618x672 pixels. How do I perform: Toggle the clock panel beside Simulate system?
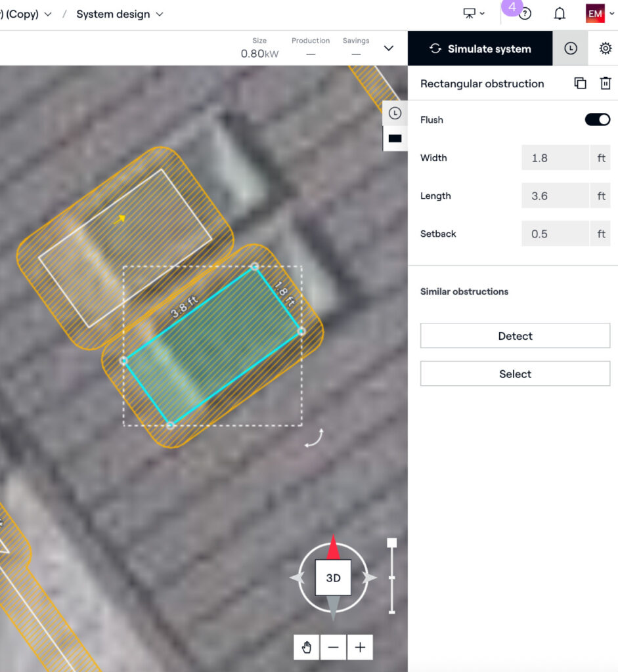(570, 49)
